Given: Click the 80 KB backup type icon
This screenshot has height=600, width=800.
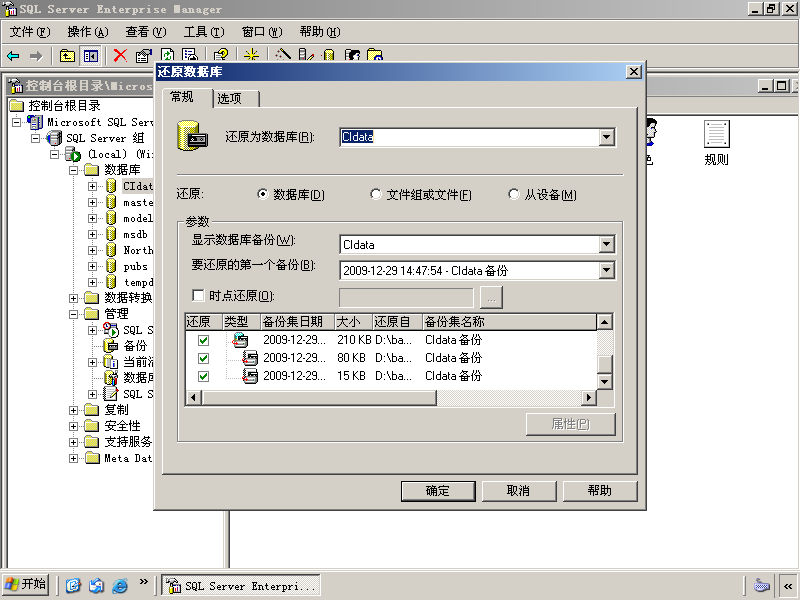Looking at the screenshot, I should [x=249, y=358].
